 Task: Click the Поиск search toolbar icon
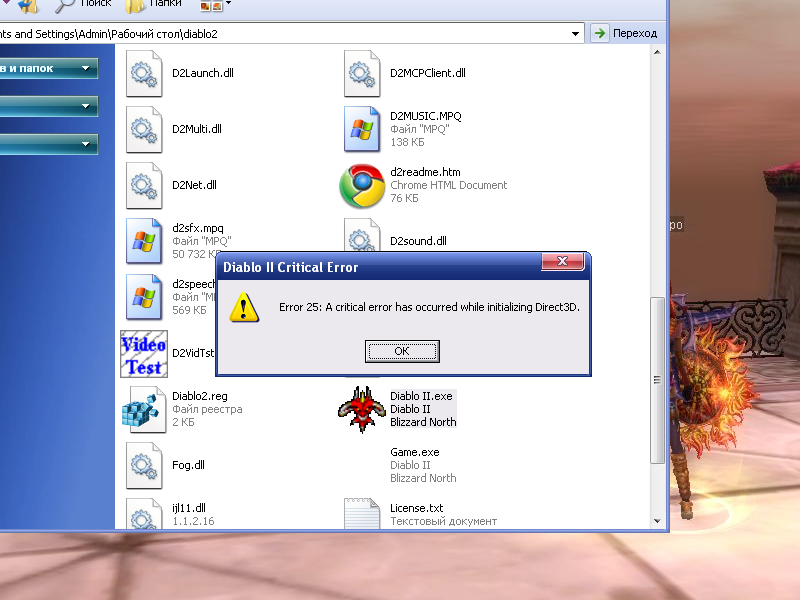coord(65,5)
